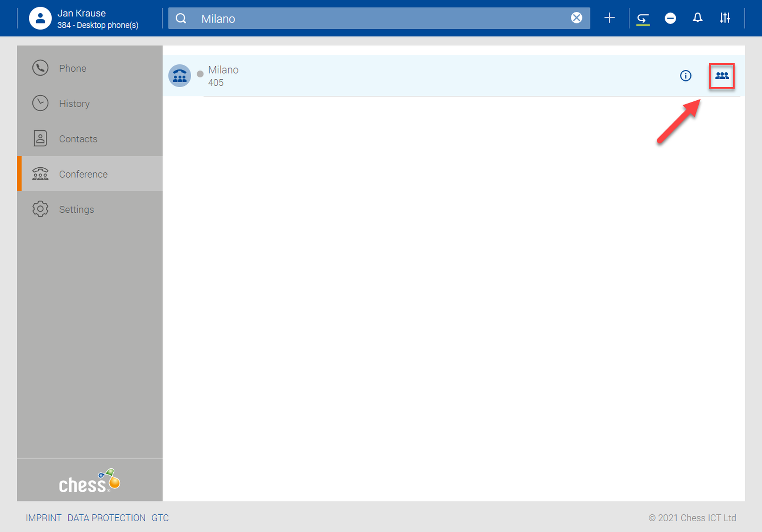Open the DATA PROTECTION footer link
The image size is (762, 532).
pos(106,518)
